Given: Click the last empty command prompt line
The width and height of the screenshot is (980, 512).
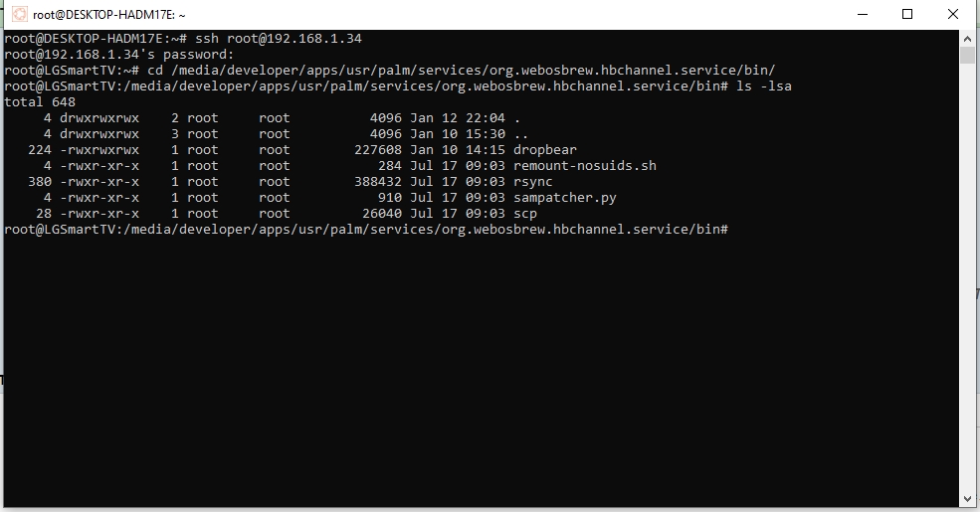Looking at the screenshot, I should point(366,230).
